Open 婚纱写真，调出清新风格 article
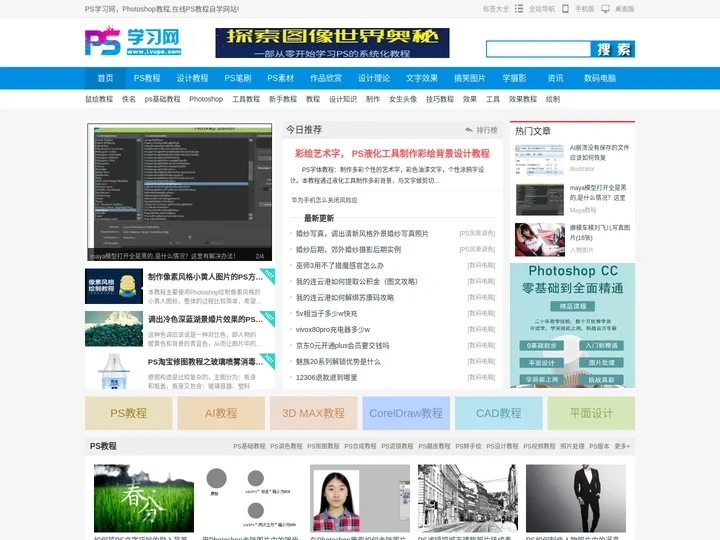This screenshot has height=540, width=720. click(362, 234)
